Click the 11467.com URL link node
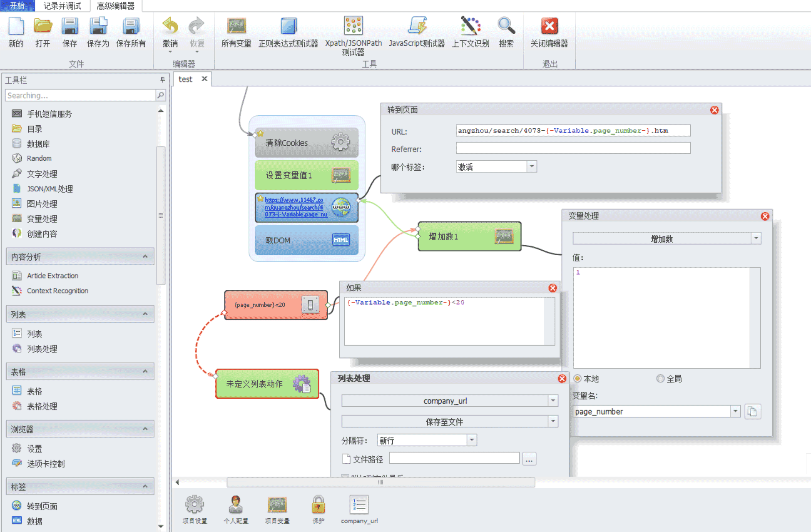Viewport: 811px width, 532px height. 294,207
